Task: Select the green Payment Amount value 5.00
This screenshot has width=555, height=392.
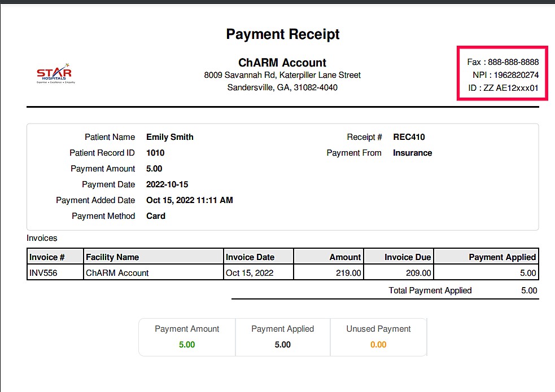Action: (187, 344)
